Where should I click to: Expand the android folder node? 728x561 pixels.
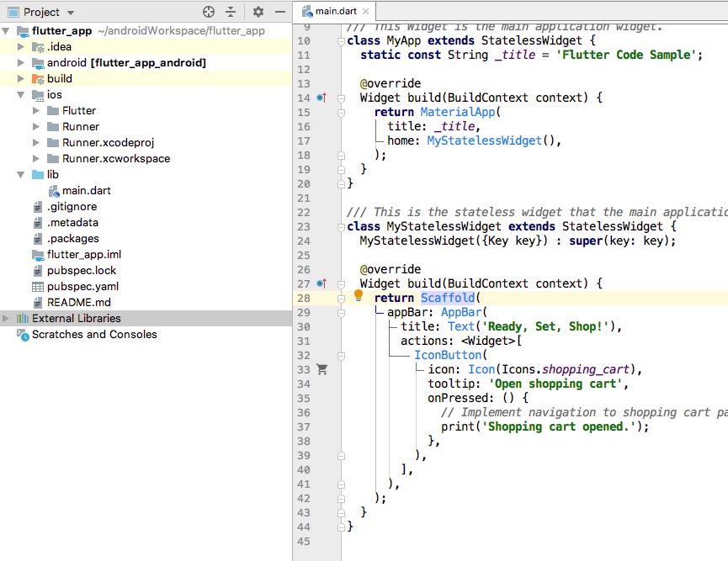19,63
